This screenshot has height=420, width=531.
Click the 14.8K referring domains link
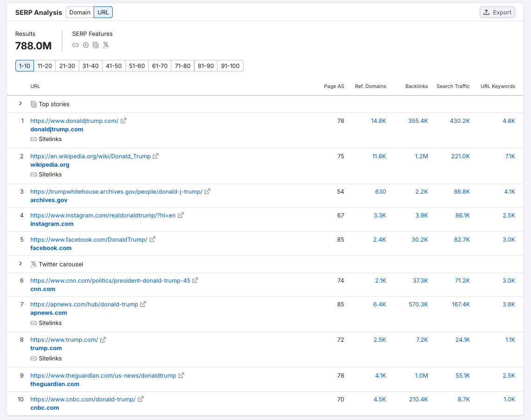tap(379, 121)
